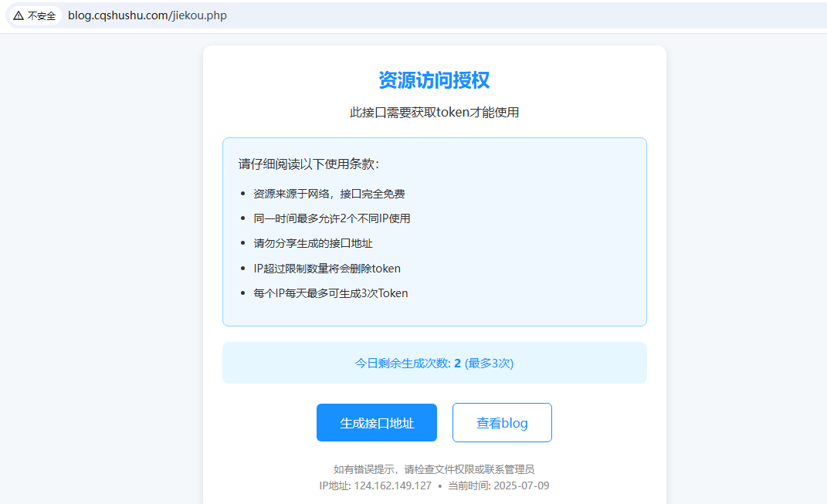
Task: Click the term 每个IP每天最多可生成3次Token
Action: pos(330,293)
